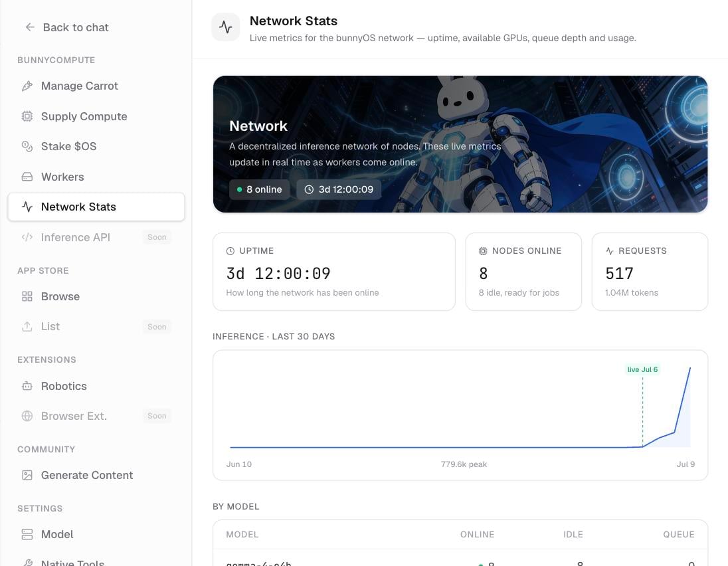Open Model settings
This screenshot has width=728, height=566.
pyautogui.click(x=96, y=534)
